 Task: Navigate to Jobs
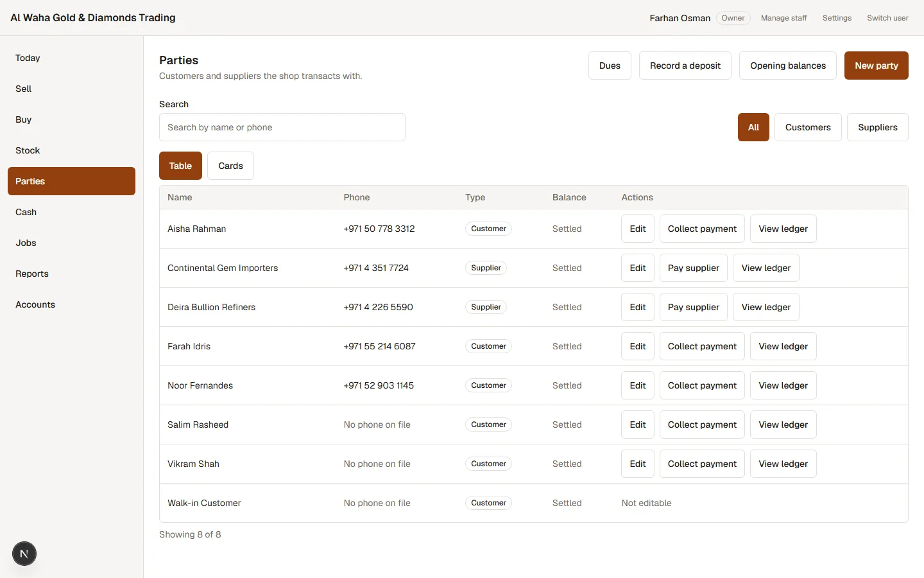(71, 243)
